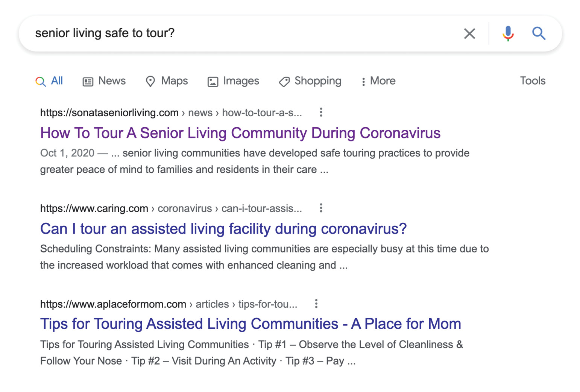This screenshot has width=580, height=392.
Task: Open the three-dot menu beside the caring.com result
Action: click(x=321, y=208)
